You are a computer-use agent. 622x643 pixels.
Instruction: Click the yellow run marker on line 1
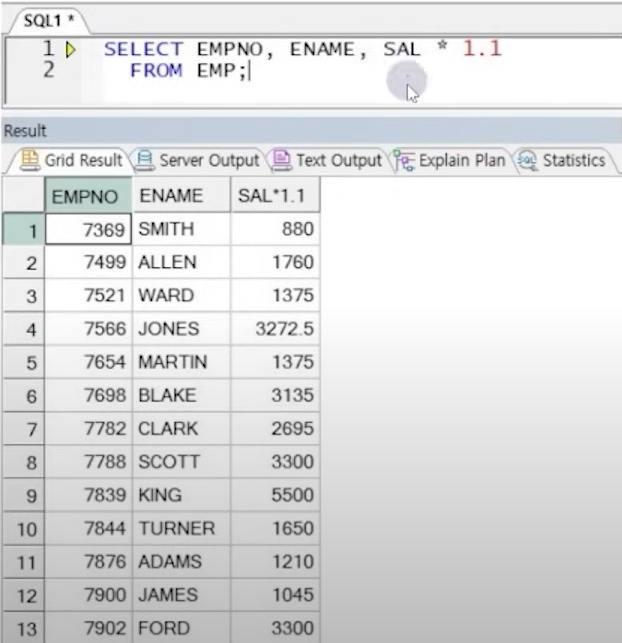coord(70,50)
